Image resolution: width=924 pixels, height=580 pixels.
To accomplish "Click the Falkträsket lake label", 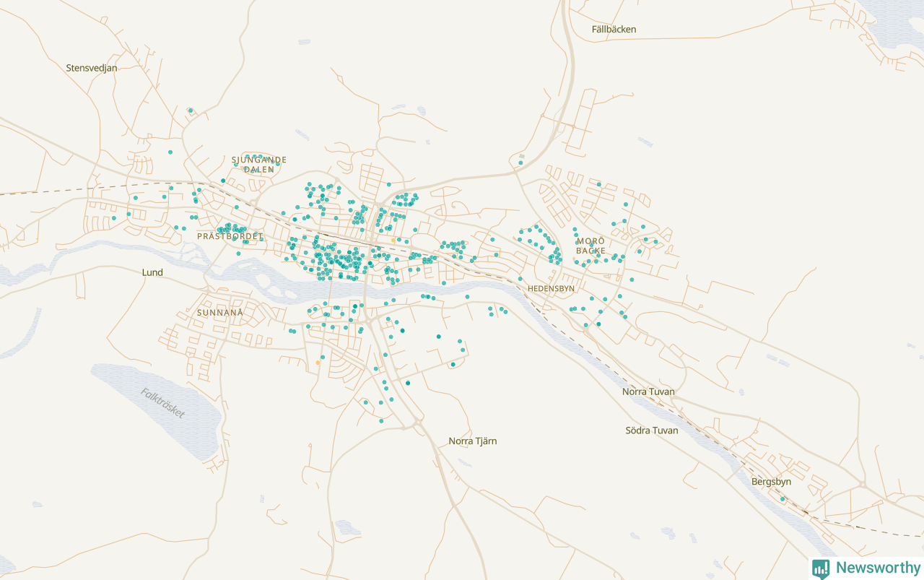I will 163,404.
